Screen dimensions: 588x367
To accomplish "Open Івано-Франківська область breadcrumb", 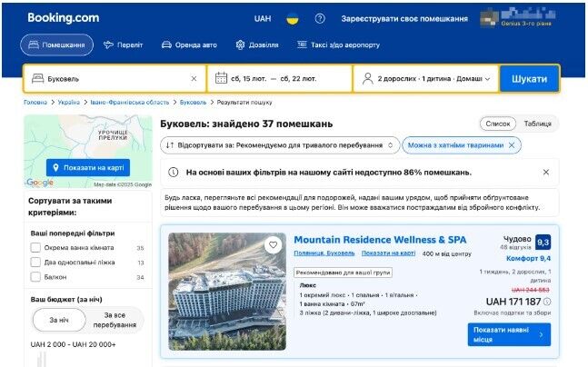I will pos(130,103).
